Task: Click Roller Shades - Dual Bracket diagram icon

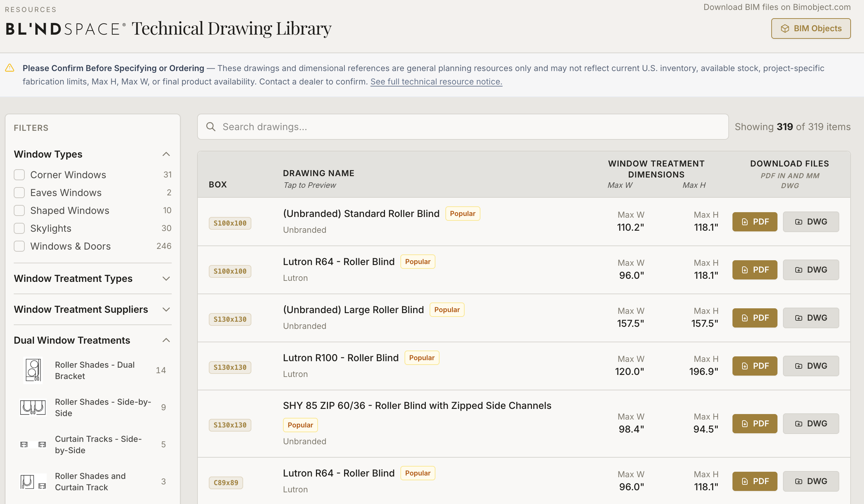Action: pyautogui.click(x=33, y=370)
